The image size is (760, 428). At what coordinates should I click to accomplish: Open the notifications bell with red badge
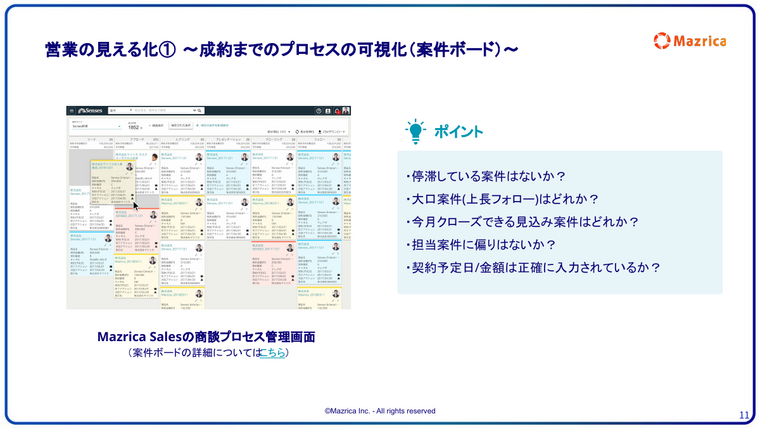click(x=337, y=111)
